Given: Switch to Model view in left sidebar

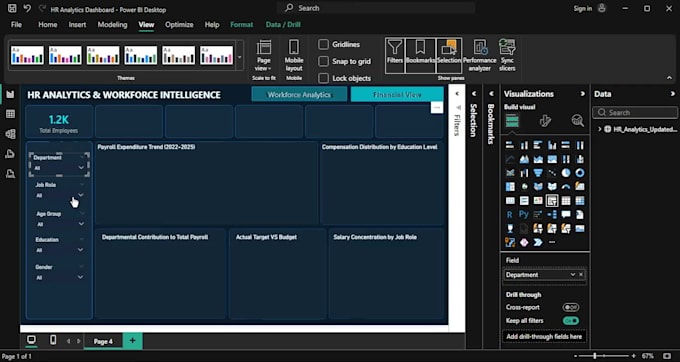Looking at the screenshot, I should tap(10, 134).
